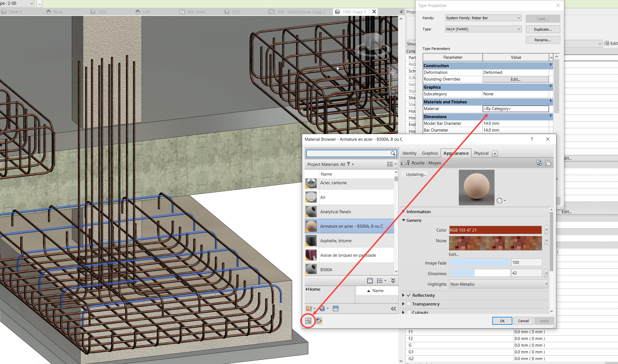Enable the Transparency checkbox
Image resolution: width=618 pixels, height=364 pixels.
(409, 304)
